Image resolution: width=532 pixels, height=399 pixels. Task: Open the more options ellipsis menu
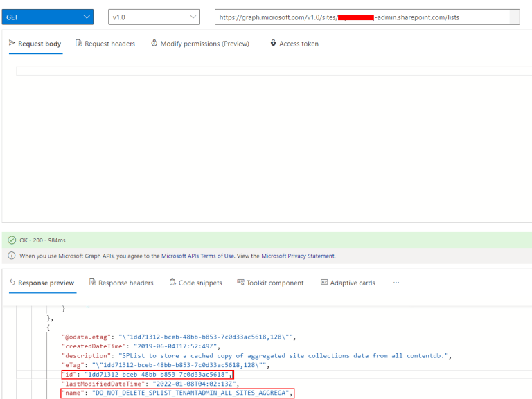click(396, 283)
